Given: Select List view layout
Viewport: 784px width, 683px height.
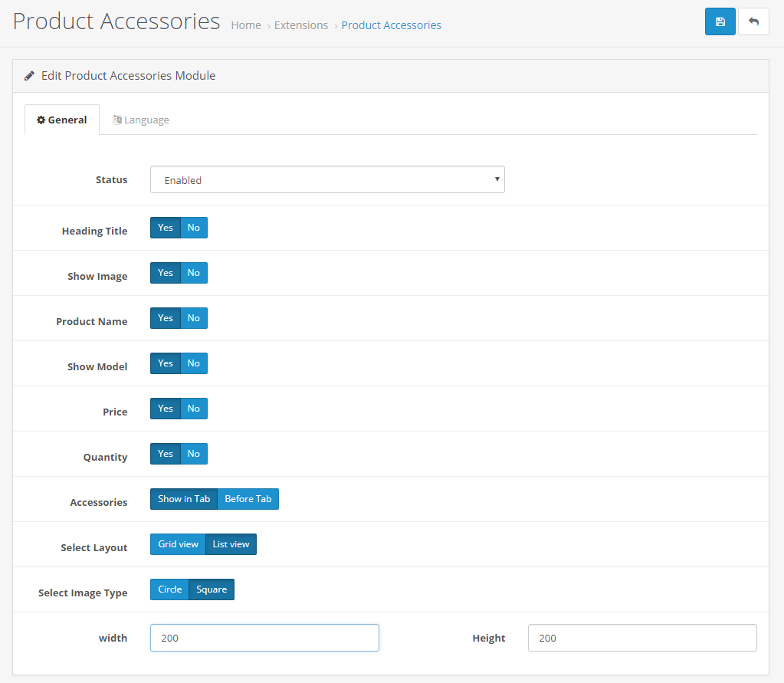Looking at the screenshot, I should pyautogui.click(x=231, y=544).
